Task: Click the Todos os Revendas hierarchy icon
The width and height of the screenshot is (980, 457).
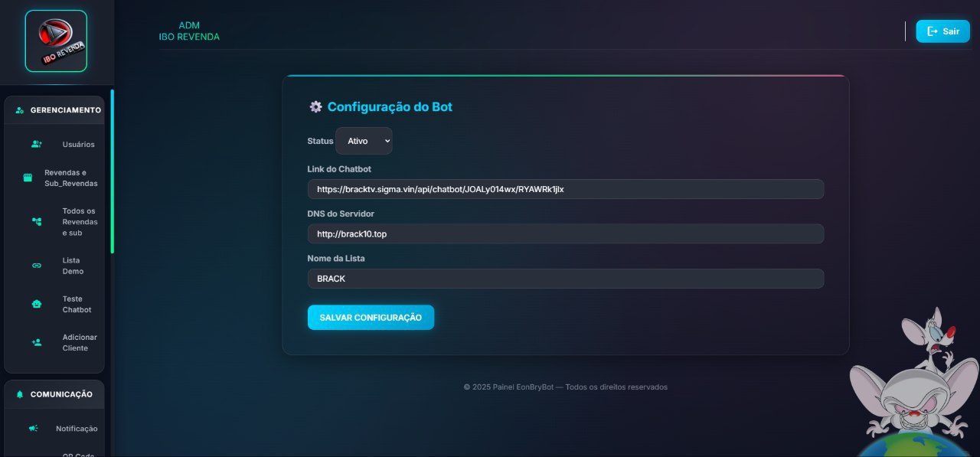Action: click(x=37, y=221)
